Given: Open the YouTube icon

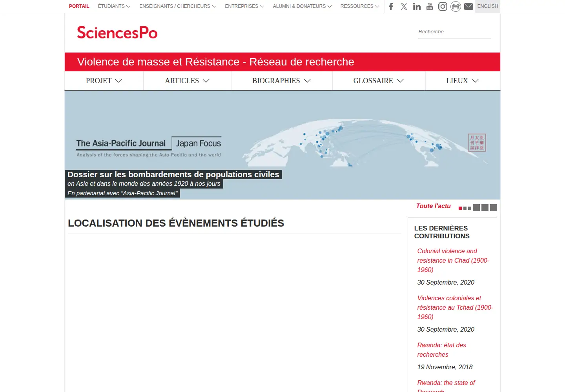Looking at the screenshot, I should point(430,6).
